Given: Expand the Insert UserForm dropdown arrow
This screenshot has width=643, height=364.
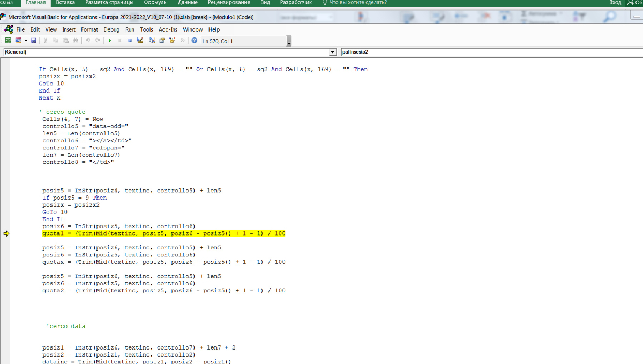Looking at the screenshot, I should pyautogui.click(x=25, y=41).
